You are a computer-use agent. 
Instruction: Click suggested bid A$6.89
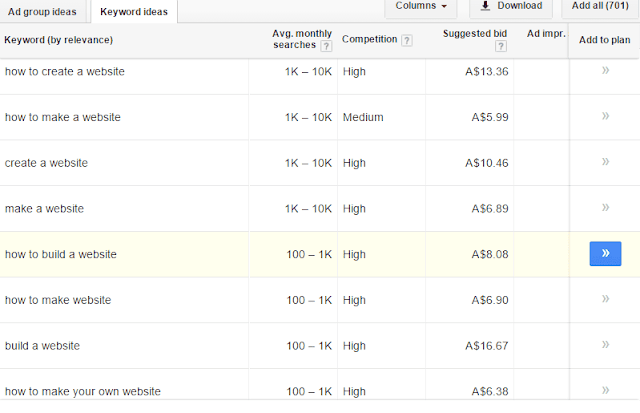click(x=490, y=209)
